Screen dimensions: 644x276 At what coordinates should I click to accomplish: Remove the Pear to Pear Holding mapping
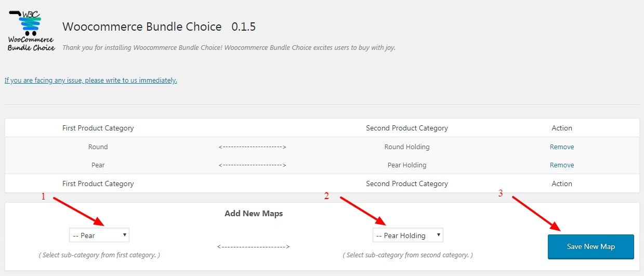tap(562, 165)
